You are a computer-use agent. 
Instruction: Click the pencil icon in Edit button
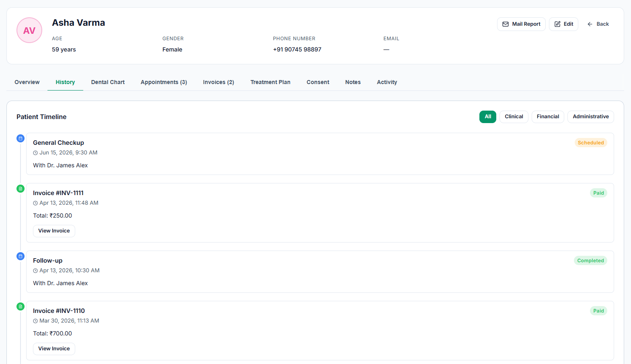click(x=557, y=24)
